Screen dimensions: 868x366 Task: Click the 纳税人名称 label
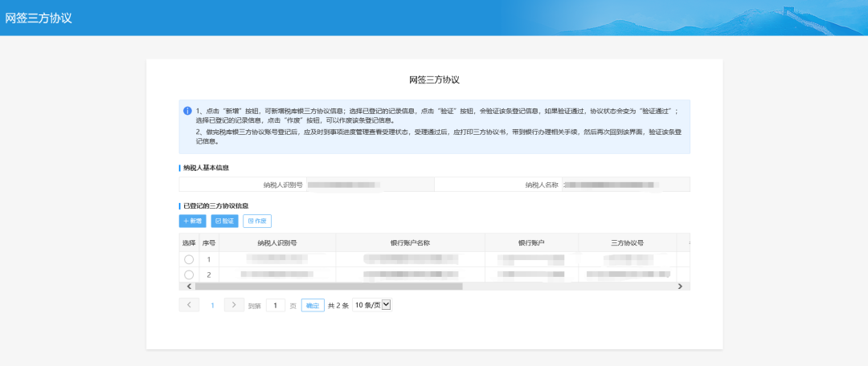tap(542, 185)
